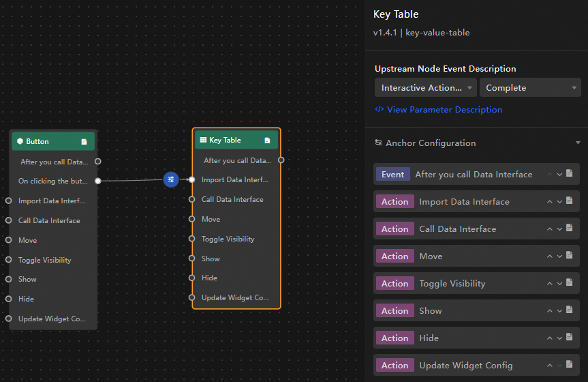This screenshot has width=588, height=382.
Task: Click the Button node's Toggle Visibility anchor circle
Action: click(x=9, y=260)
